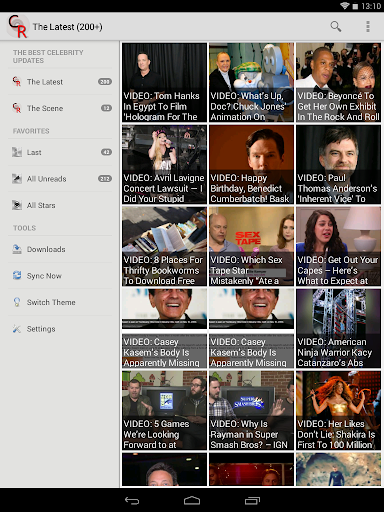384x512 pixels.
Task: Open Downloads label
Action: click(x=46, y=249)
